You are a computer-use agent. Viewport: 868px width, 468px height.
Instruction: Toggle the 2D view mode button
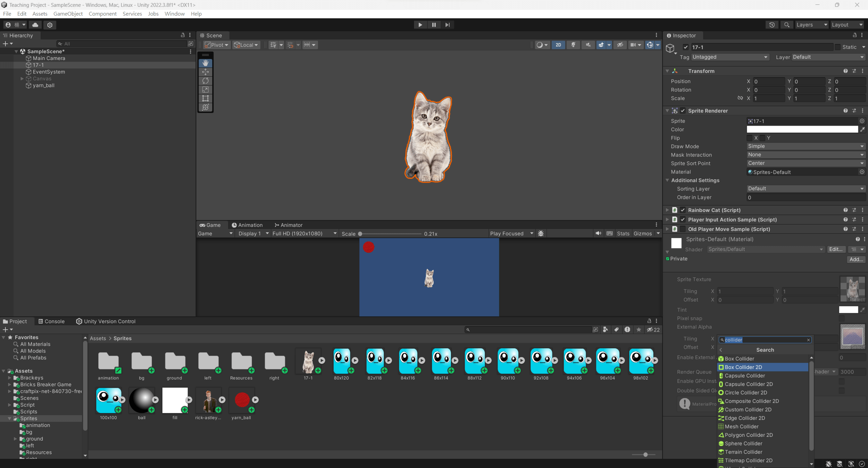[558, 45]
